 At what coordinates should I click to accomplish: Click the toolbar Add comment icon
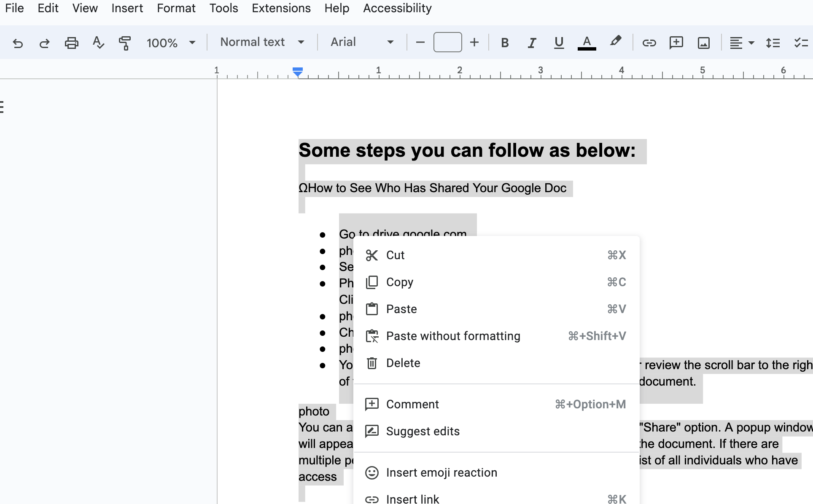click(676, 43)
